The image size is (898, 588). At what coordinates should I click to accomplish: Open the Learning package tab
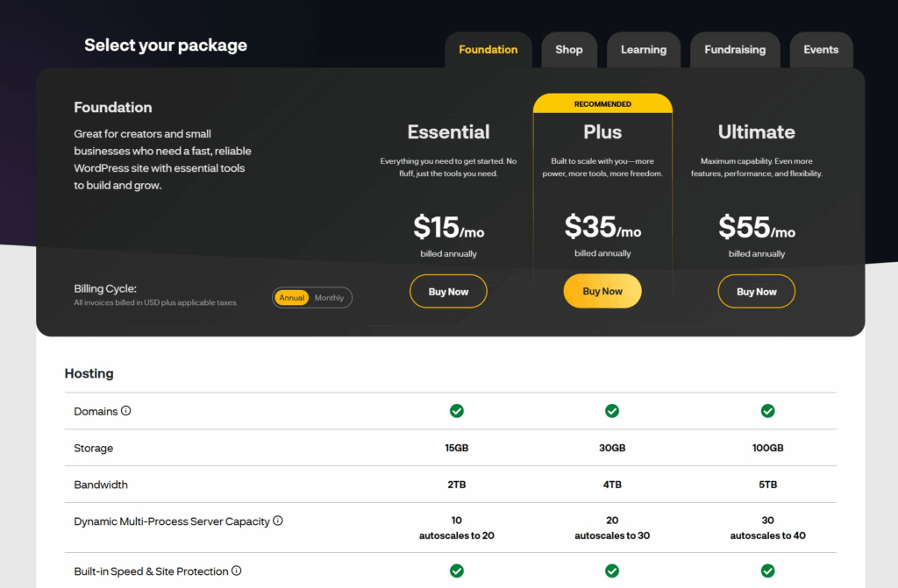pos(644,50)
